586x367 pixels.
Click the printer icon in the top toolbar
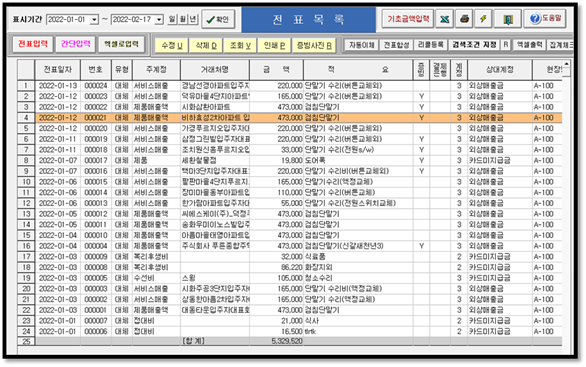tap(464, 19)
